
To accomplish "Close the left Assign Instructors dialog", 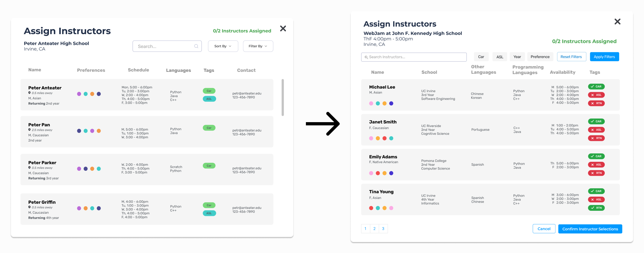I will (283, 29).
